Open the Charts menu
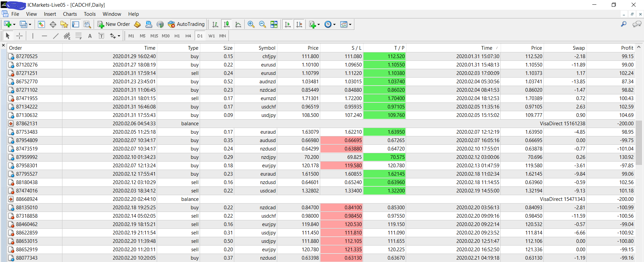 pyautogui.click(x=70, y=14)
